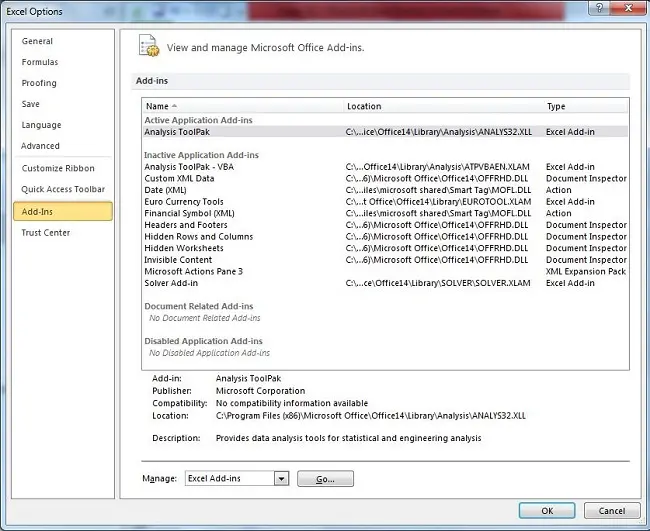Screen dimensions: 650x531
Task: Click the Manage dropdown arrow
Action: click(281, 479)
